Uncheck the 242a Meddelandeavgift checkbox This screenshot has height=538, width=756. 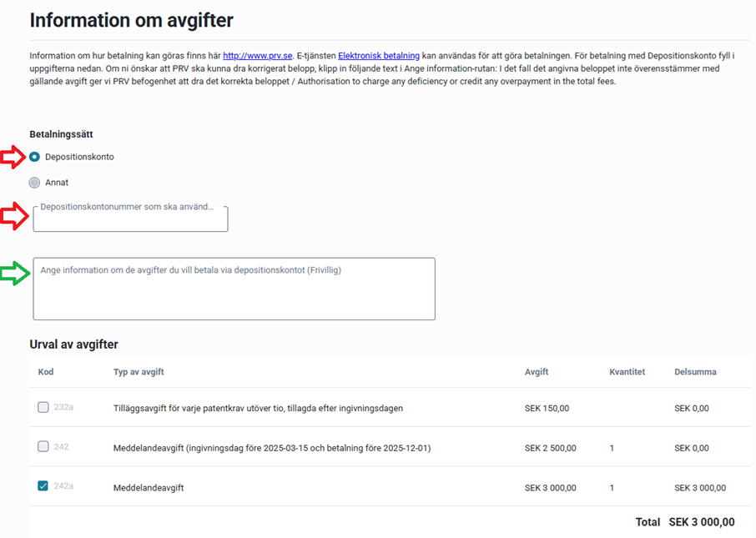pyautogui.click(x=43, y=486)
